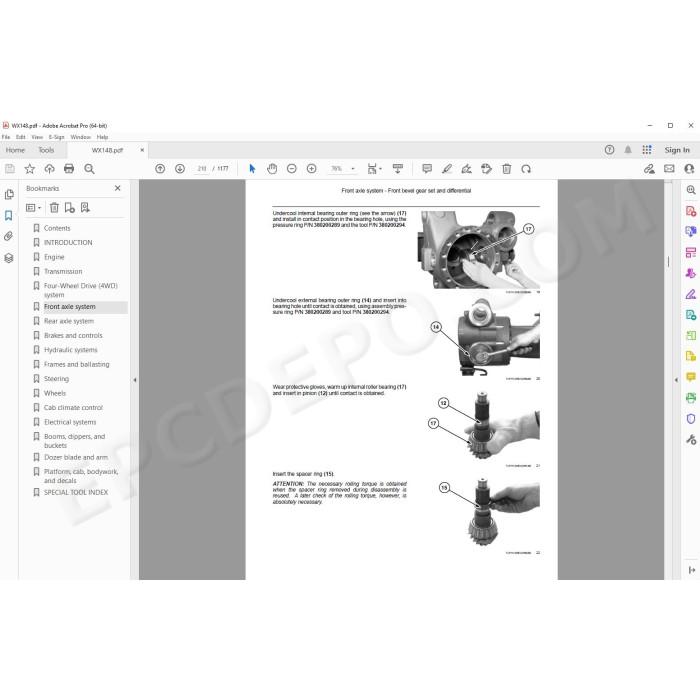This screenshot has width=700, height=700.
Task: Edit the current page number field
Action: coord(202,169)
